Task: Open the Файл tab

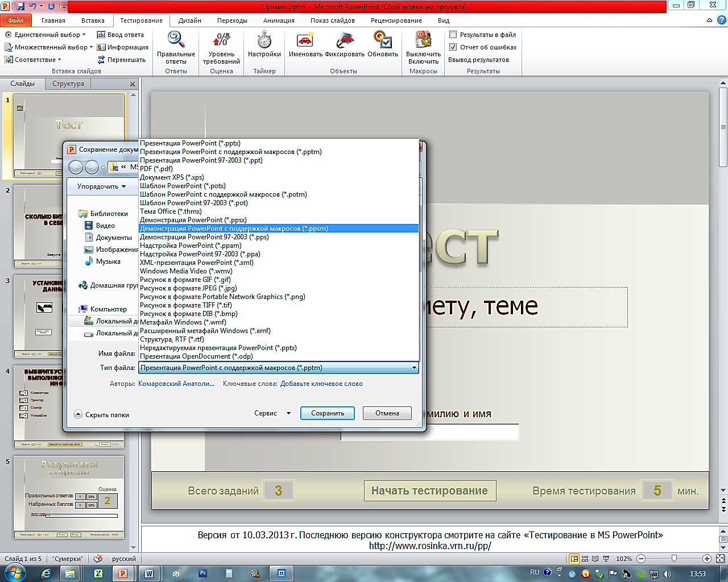Action: (16, 20)
